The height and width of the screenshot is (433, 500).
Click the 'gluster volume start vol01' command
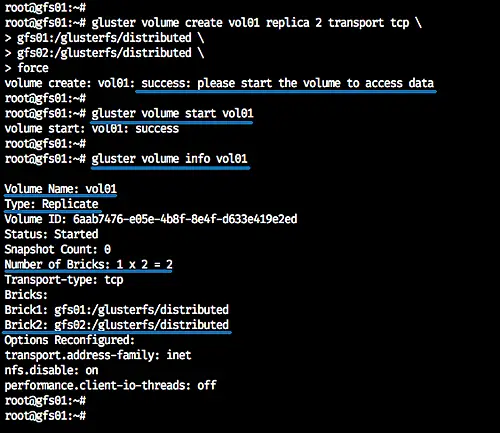coord(172,114)
